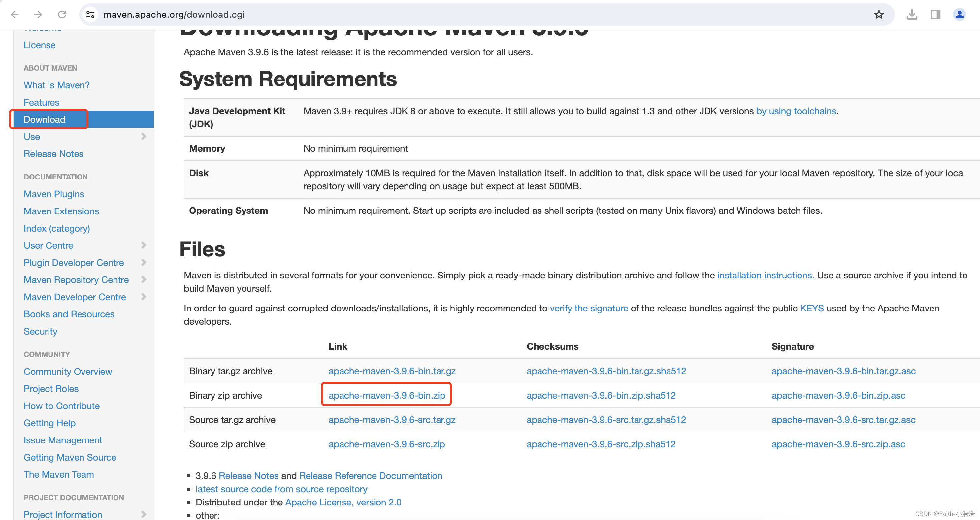Image resolution: width=980 pixels, height=520 pixels.
Task: Open the Security sidebar link
Action: 40,331
